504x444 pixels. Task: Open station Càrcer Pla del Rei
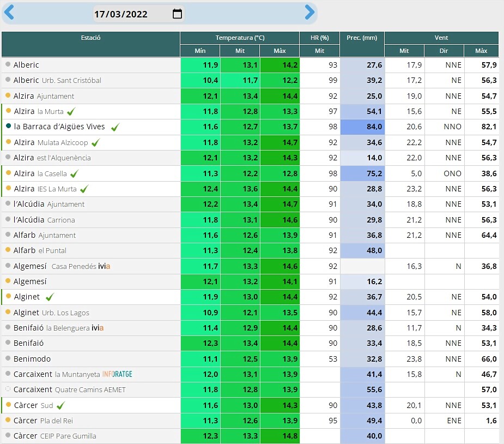click(43, 421)
